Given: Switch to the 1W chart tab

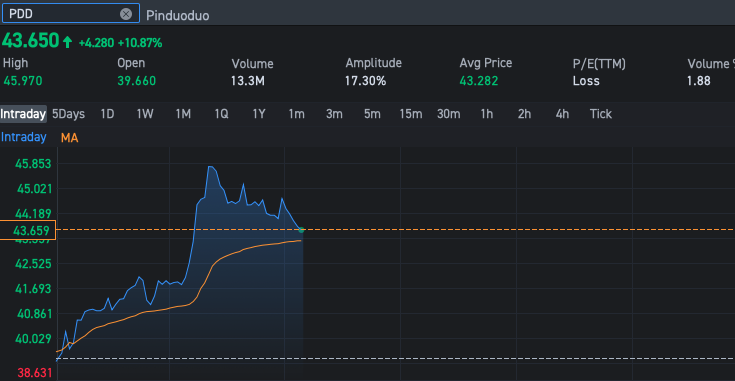Looking at the screenshot, I should point(145,114).
